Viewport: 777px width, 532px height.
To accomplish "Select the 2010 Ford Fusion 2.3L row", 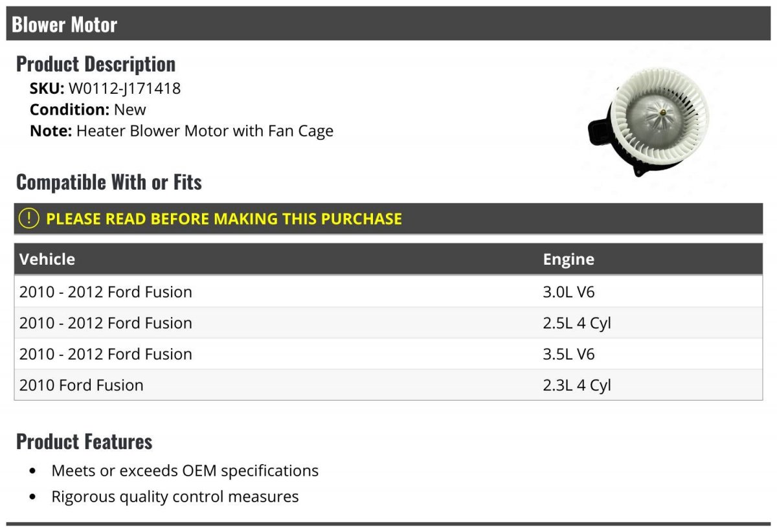I will point(388,385).
